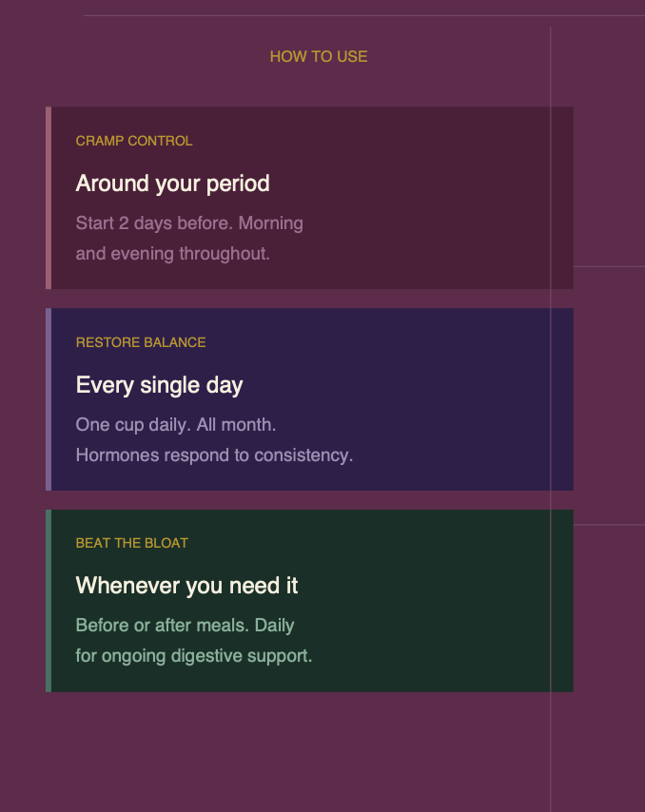Screen dimensions: 645x812
Task: Click the green accent bar of Beat the Bloat card
Action: (x=49, y=601)
